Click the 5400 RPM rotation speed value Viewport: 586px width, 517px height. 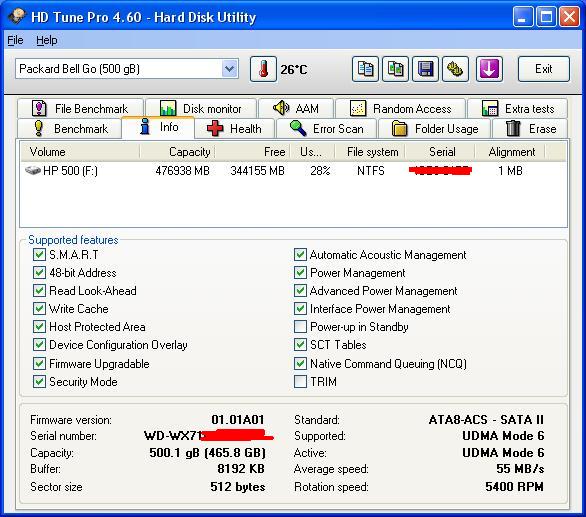(514, 486)
